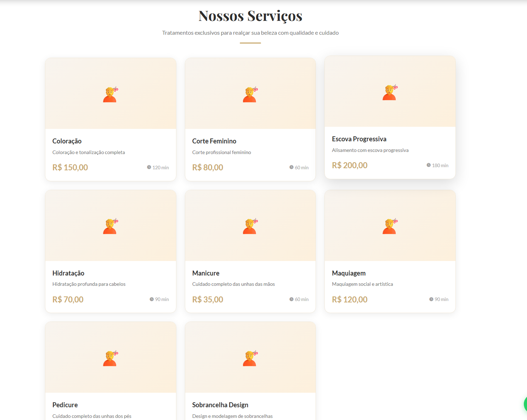Select the Hidratação service title

coord(68,273)
